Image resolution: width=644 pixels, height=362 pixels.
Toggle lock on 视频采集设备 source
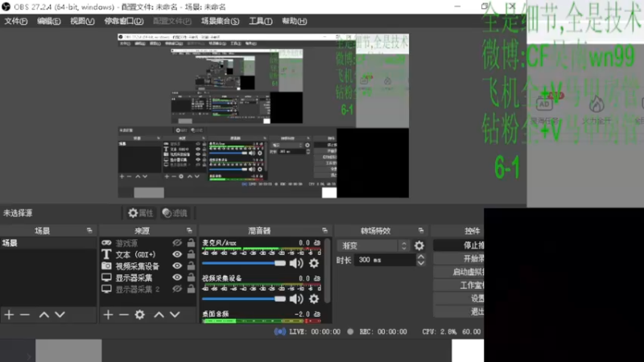[x=191, y=265]
